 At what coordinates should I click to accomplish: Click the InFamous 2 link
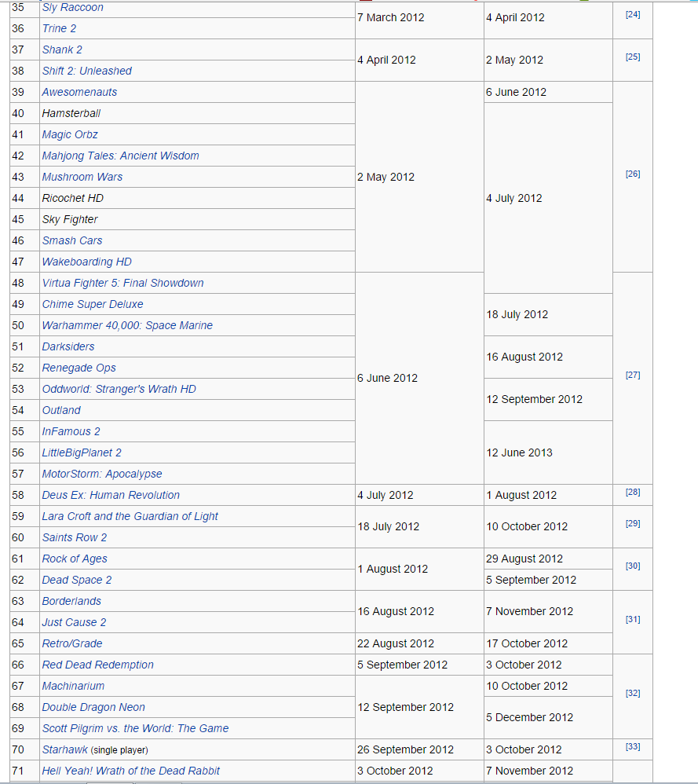tap(71, 431)
